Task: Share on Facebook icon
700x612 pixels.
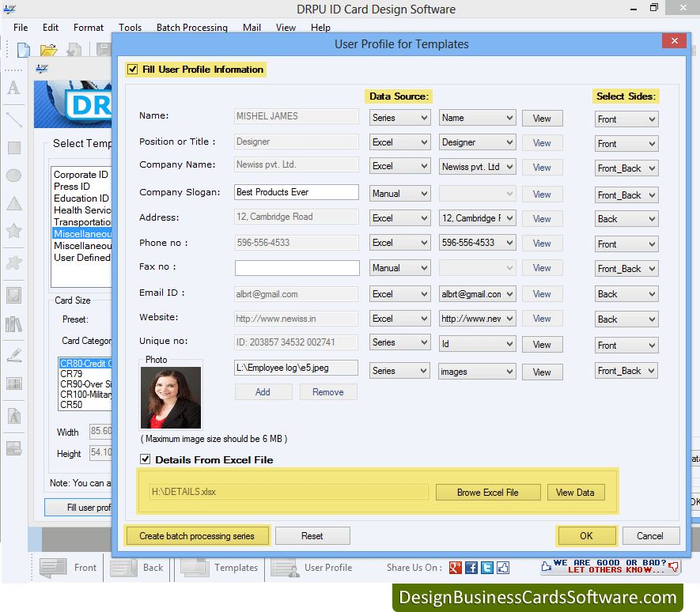Action: point(471,568)
